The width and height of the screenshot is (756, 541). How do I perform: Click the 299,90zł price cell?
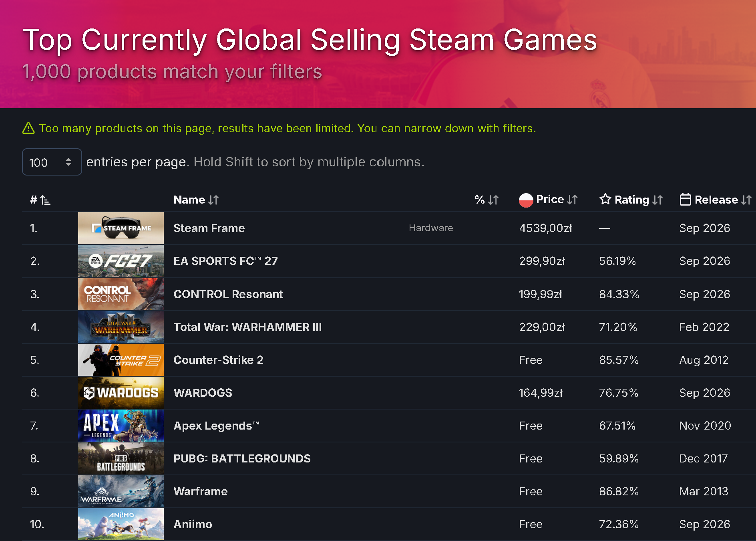tap(542, 261)
